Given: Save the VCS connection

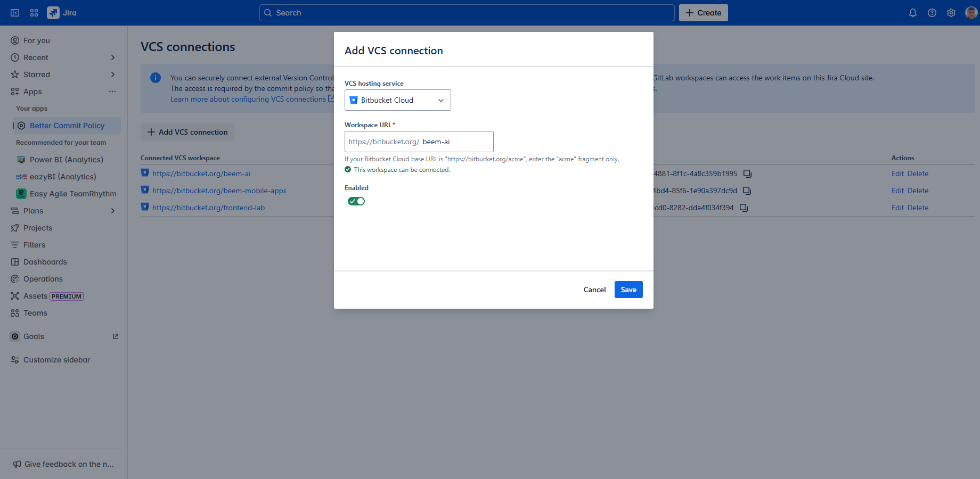Looking at the screenshot, I should [628, 290].
